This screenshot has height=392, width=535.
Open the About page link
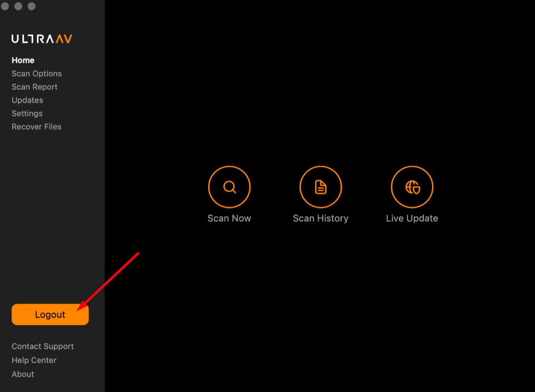[23, 374]
